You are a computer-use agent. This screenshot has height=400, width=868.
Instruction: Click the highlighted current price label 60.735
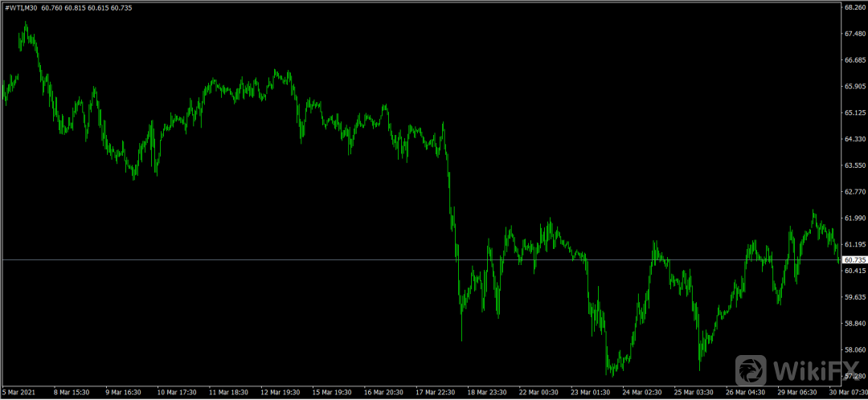(854, 260)
